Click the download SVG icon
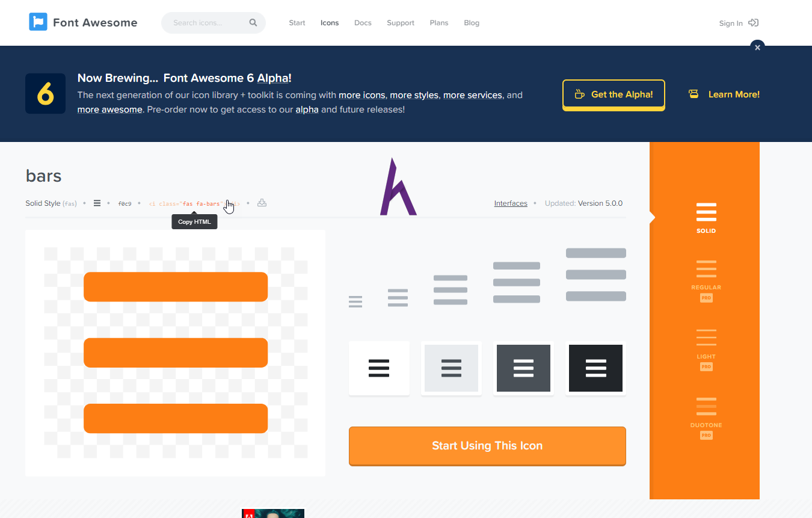 262,203
